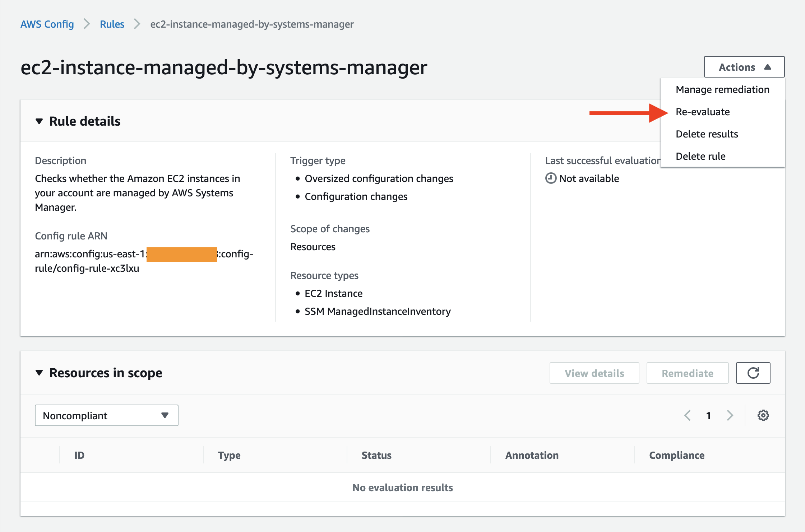
Task: Navigate to AWS Config breadcrumb link
Action: pos(47,24)
